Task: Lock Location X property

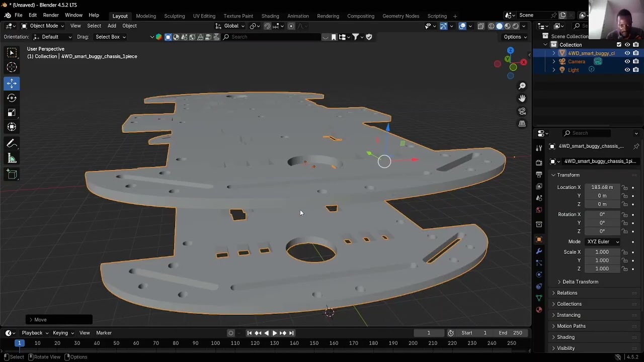Action: click(624, 188)
